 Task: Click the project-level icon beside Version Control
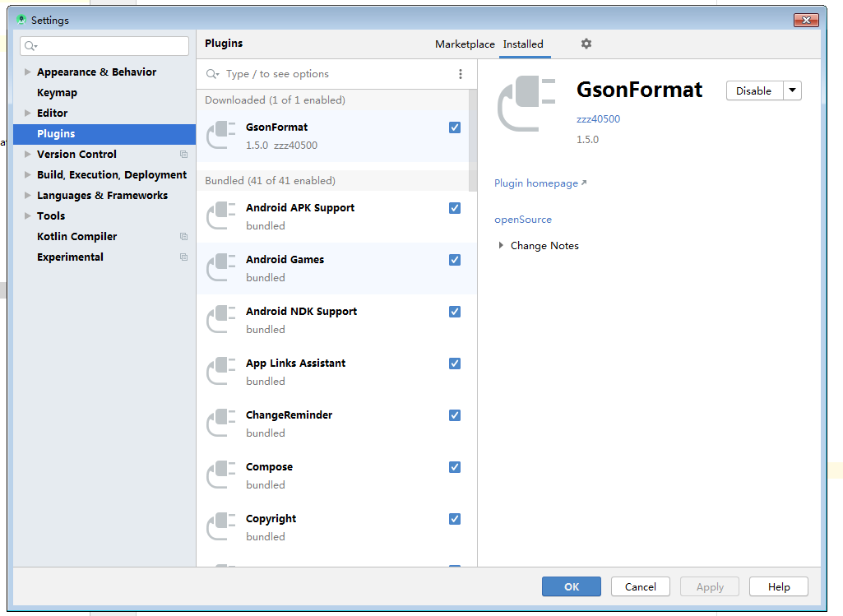(184, 155)
